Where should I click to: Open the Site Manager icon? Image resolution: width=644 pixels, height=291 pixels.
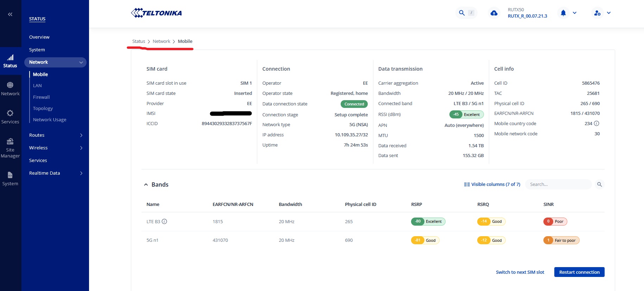10,141
